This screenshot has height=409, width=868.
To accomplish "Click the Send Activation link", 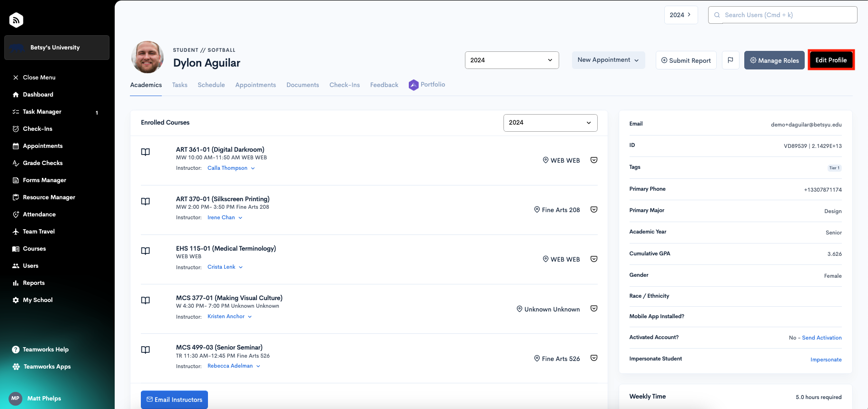I will [x=822, y=338].
